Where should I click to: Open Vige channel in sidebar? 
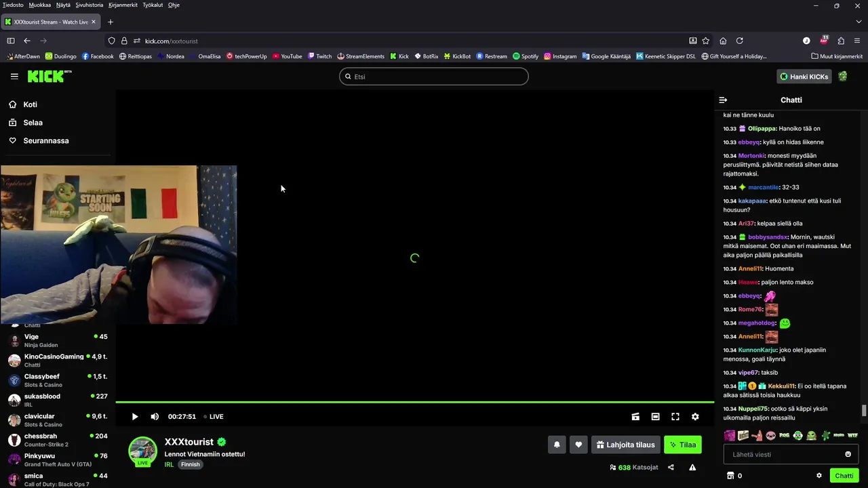click(58, 340)
